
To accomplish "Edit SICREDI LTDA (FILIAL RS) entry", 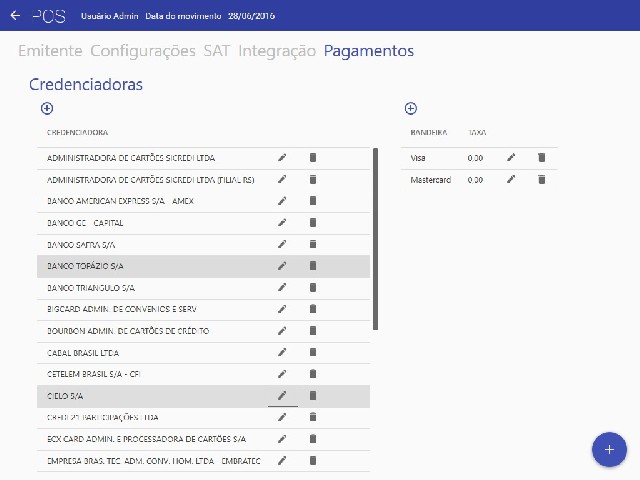I will [x=282, y=179].
